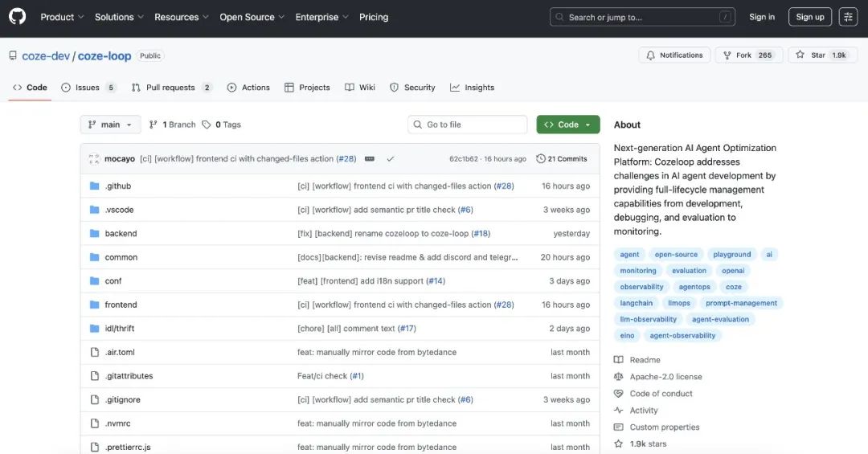Viewport: 868px width, 454px height.
Task: Open the 21 Commits history
Action: [562, 159]
